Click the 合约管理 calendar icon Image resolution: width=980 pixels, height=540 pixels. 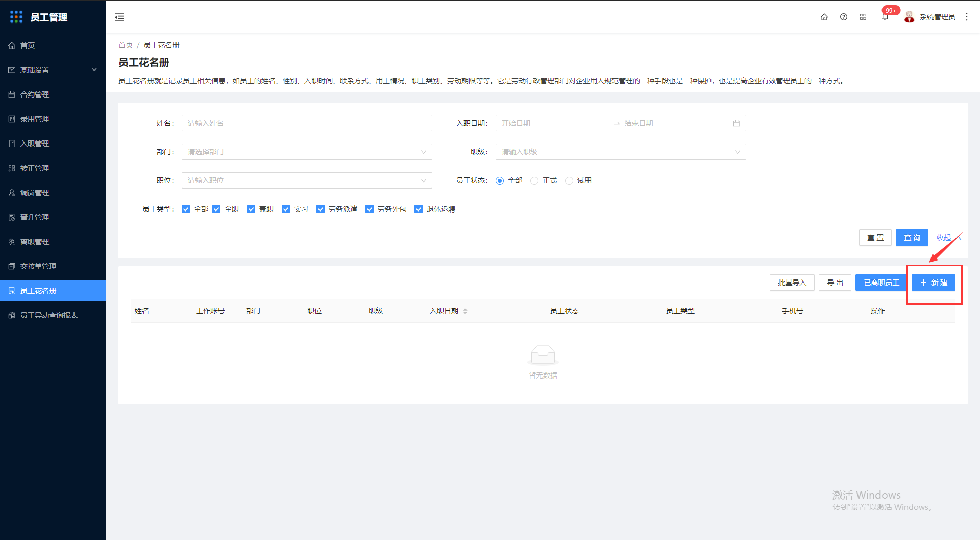click(12, 95)
